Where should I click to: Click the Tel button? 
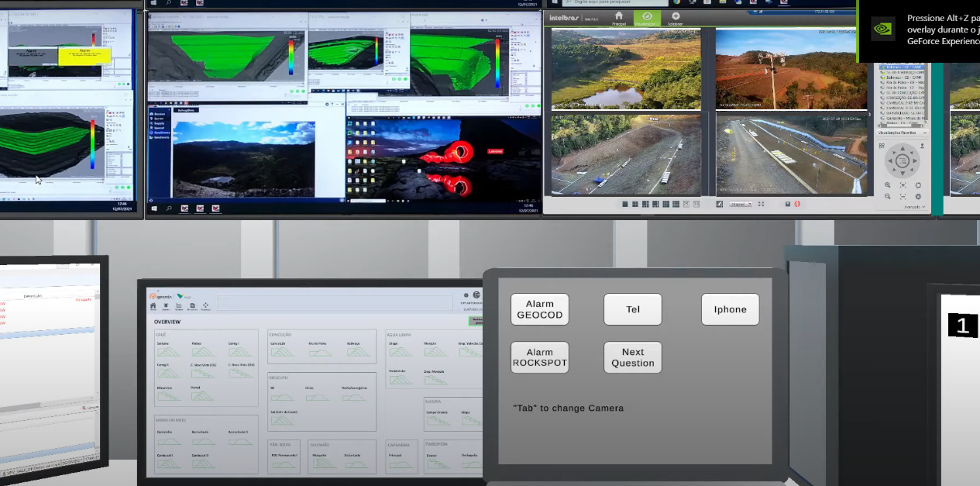633,309
